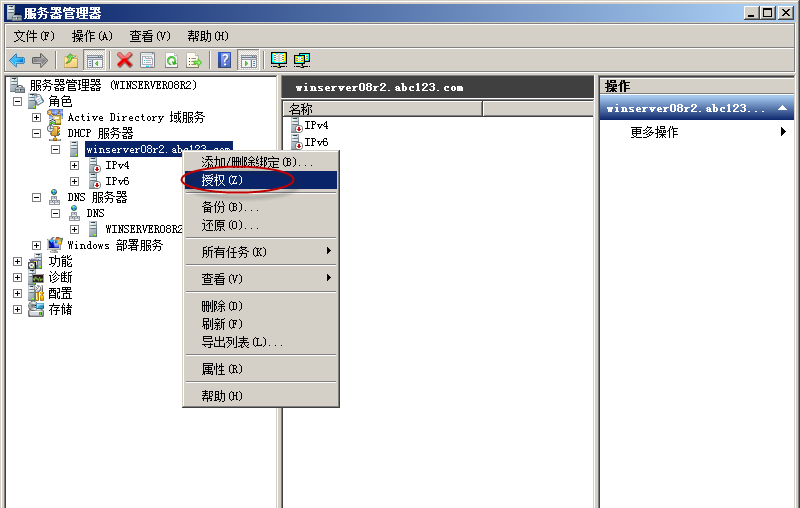Viewport: 800px width, 508px height.
Task: Expand the 存储 tree node
Action: click(18, 310)
